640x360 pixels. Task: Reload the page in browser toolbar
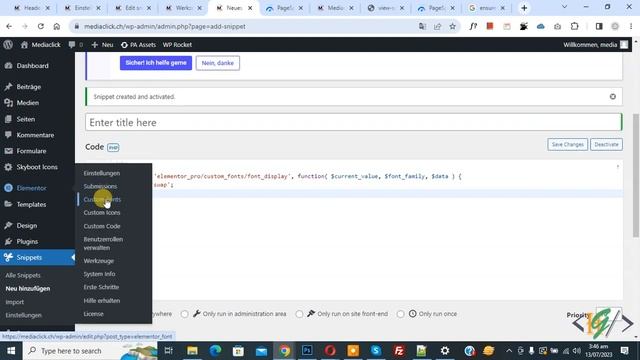[x=41, y=26]
